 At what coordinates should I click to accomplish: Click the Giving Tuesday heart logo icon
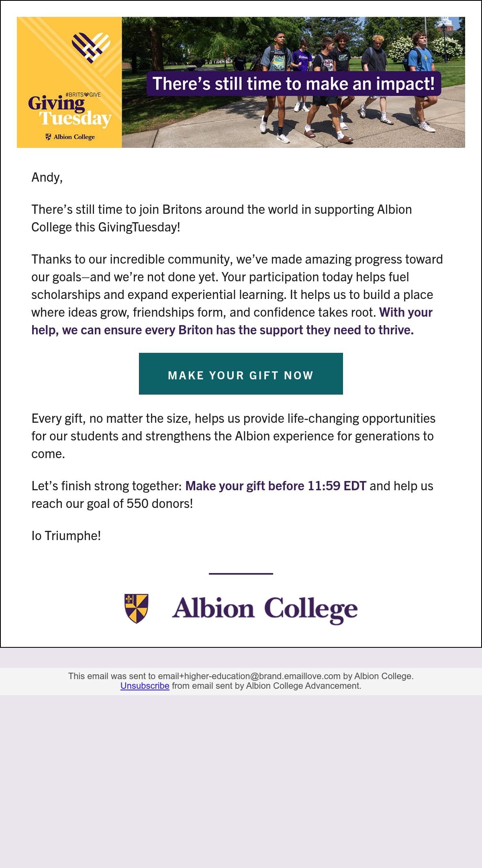pyautogui.click(x=91, y=48)
